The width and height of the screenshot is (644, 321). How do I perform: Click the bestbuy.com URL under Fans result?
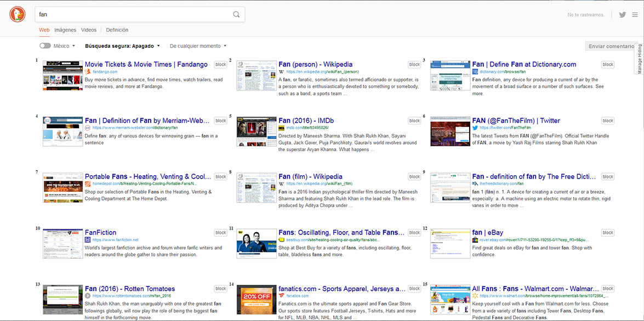coord(333,240)
